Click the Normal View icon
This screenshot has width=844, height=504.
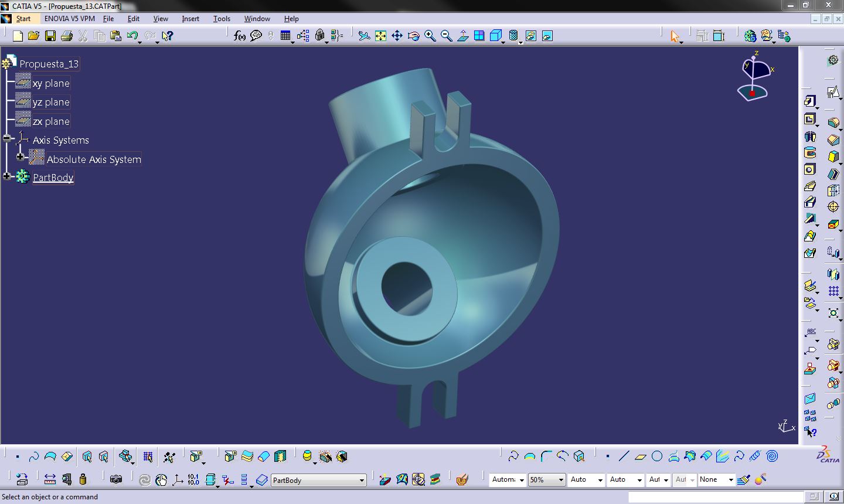coord(463,36)
